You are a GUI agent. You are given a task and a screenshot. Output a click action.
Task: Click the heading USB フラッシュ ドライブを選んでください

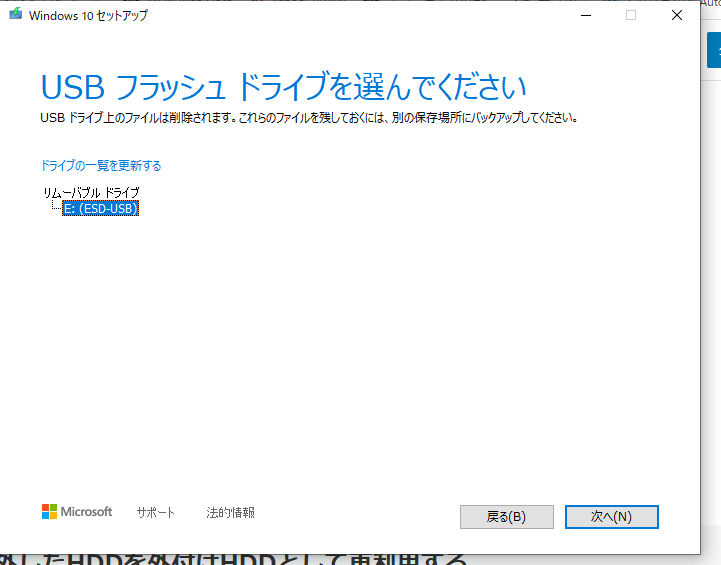tap(283, 86)
